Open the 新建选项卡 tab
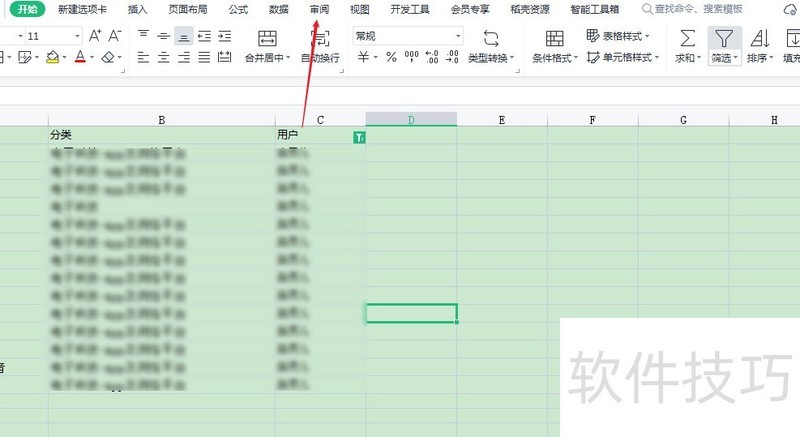Image resolution: width=800 pixels, height=437 pixels. [82, 9]
